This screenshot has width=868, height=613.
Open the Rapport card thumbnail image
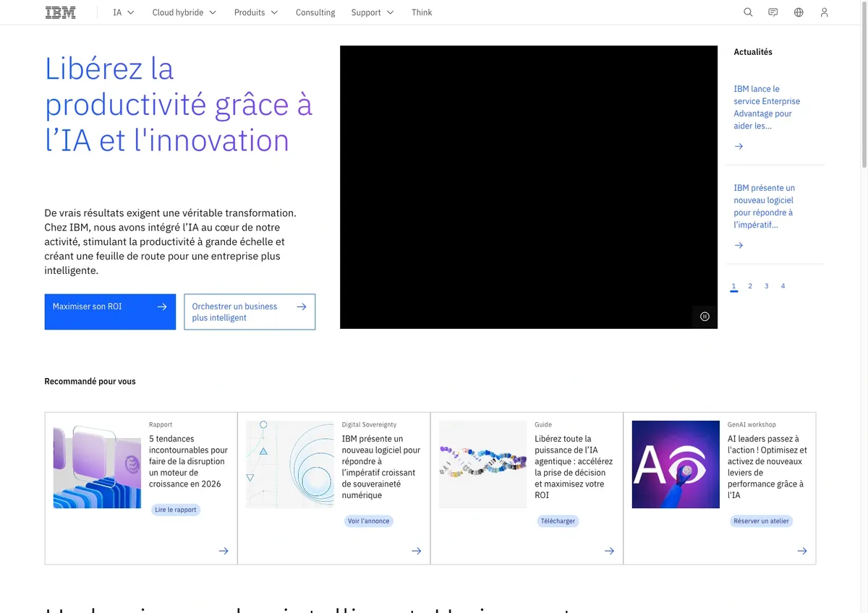tap(97, 465)
